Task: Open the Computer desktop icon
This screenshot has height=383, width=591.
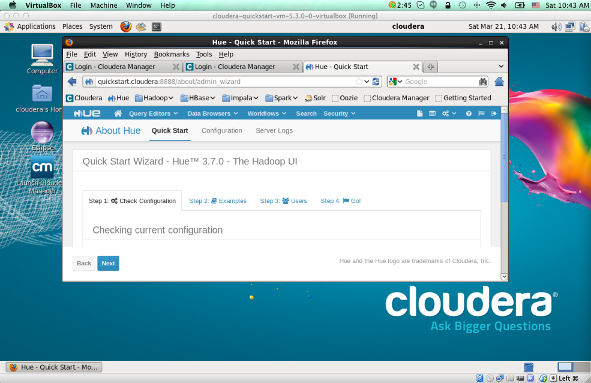Action: click(42, 59)
